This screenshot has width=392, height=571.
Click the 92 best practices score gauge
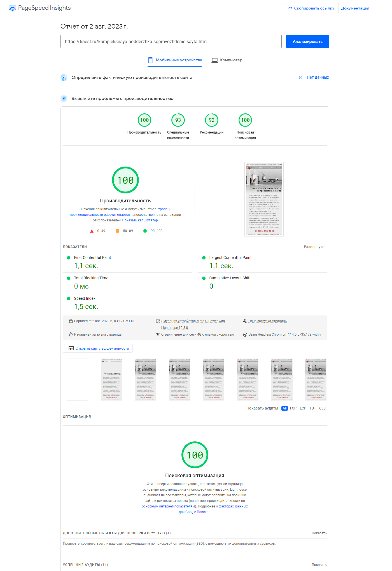[212, 120]
